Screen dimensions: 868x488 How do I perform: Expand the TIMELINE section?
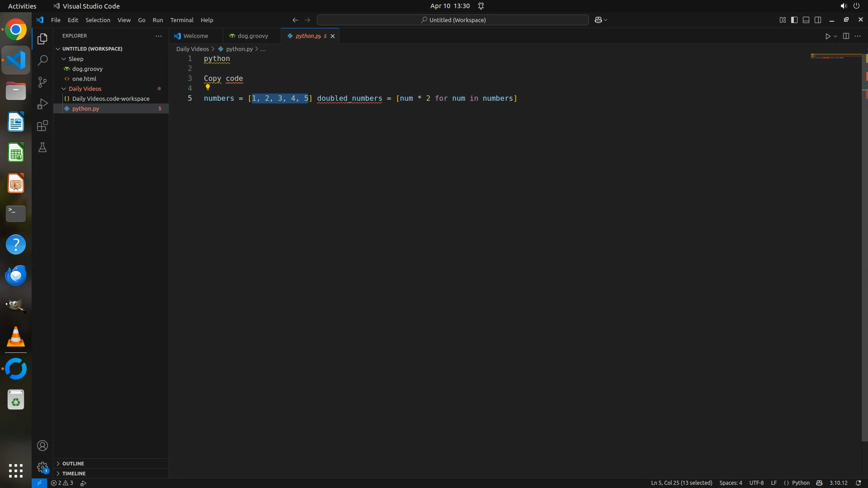click(74, 474)
